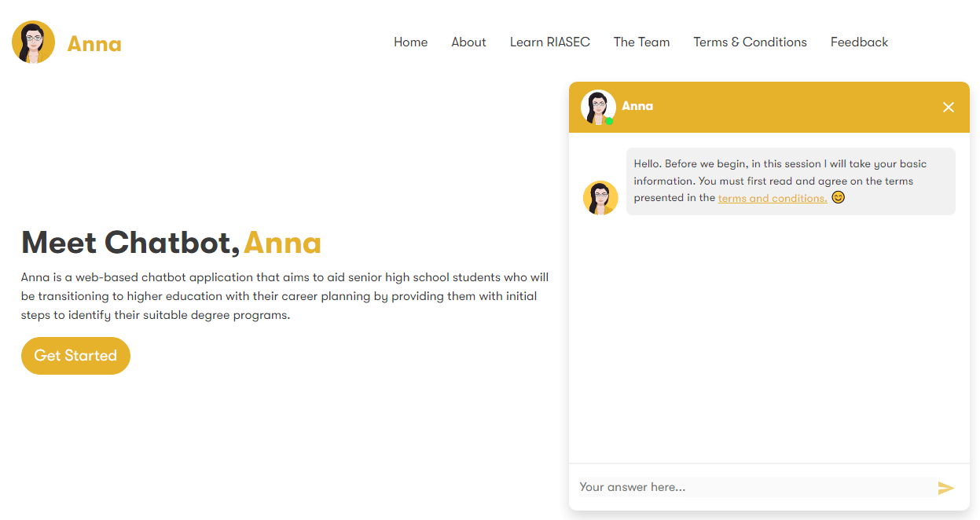Close the chat window with the X icon

948,107
